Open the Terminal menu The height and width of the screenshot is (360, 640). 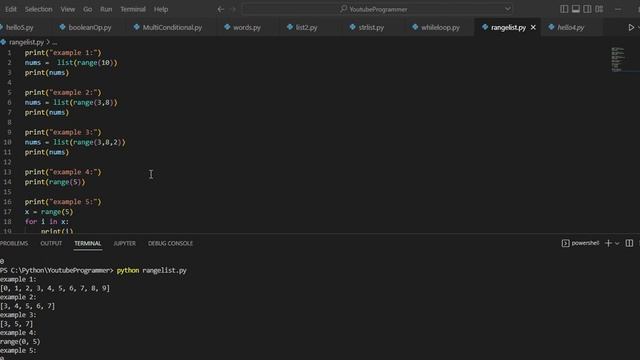(x=133, y=9)
